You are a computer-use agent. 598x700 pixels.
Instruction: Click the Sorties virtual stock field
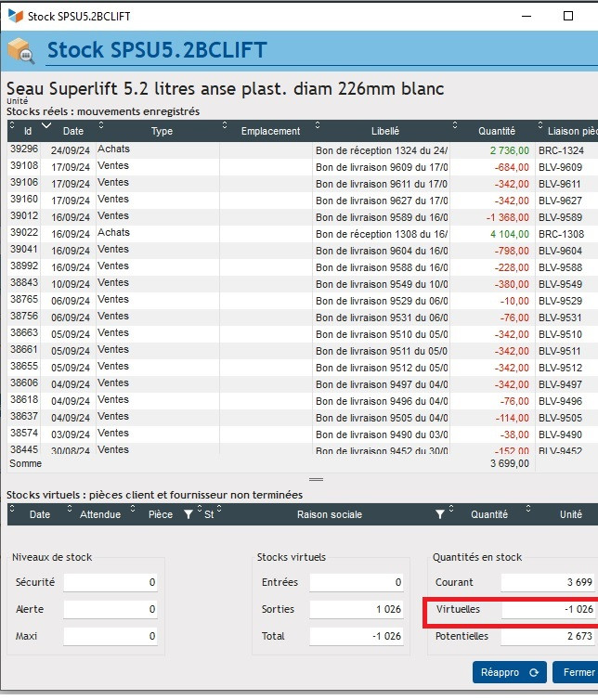click(x=357, y=609)
